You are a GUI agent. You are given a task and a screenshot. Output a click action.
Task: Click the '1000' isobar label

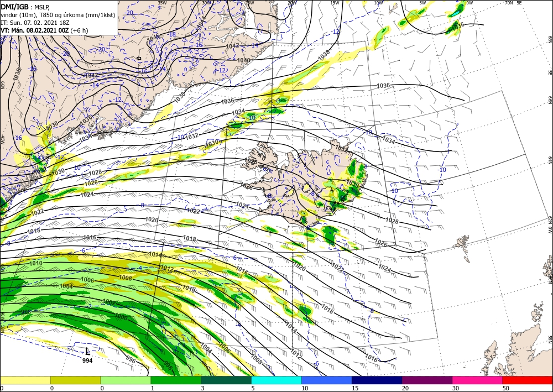(x=121, y=317)
